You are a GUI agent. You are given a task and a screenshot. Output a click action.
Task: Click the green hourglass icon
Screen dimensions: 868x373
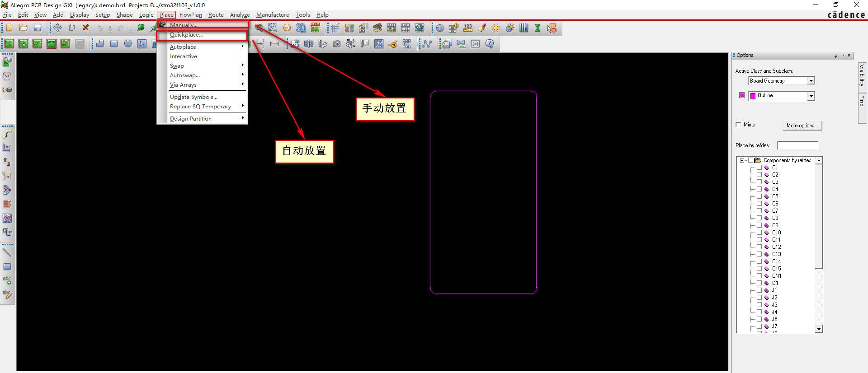point(538,28)
